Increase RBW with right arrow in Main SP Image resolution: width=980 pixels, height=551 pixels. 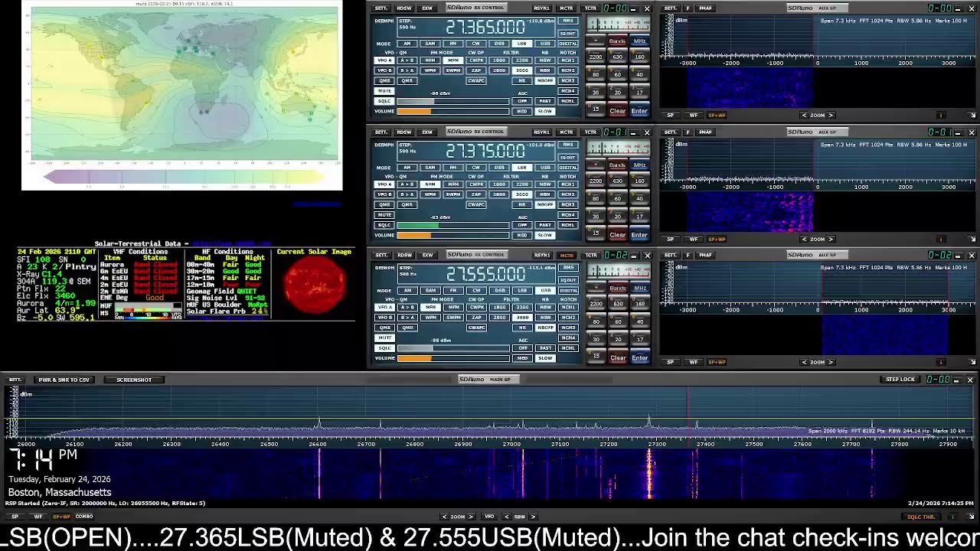[534, 517]
